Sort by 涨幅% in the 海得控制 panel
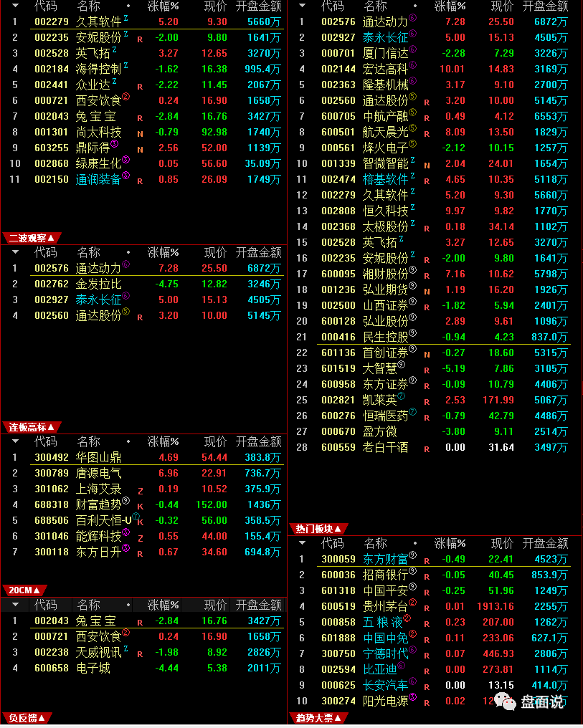Screen dimensions: 583x728 click(x=163, y=6)
